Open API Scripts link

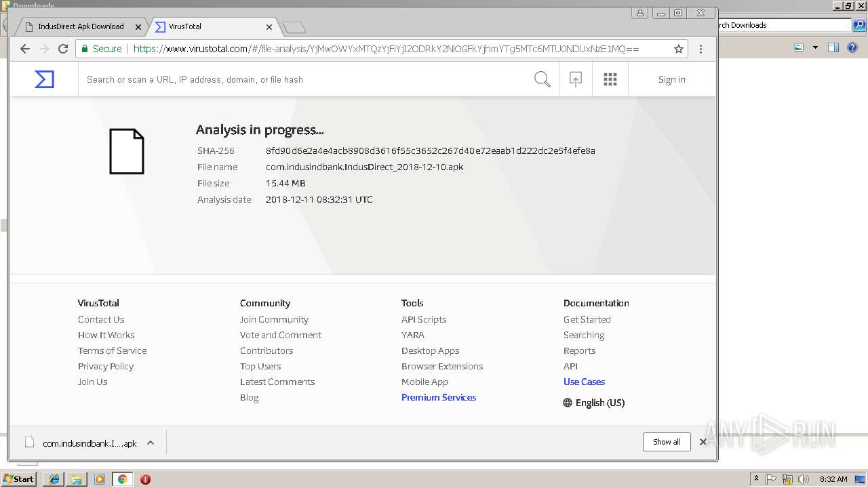(x=424, y=319)
